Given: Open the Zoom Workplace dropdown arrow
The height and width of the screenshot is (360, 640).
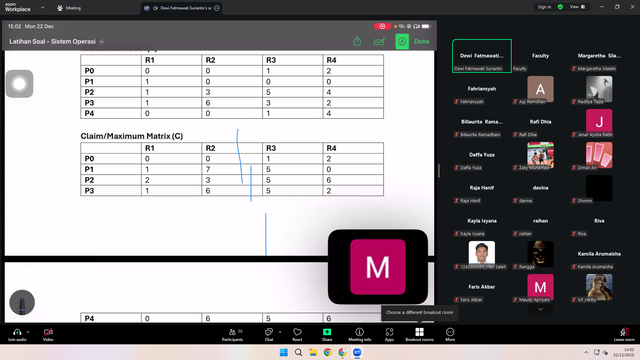Looking at the screenshot, I should pos(42,7).
